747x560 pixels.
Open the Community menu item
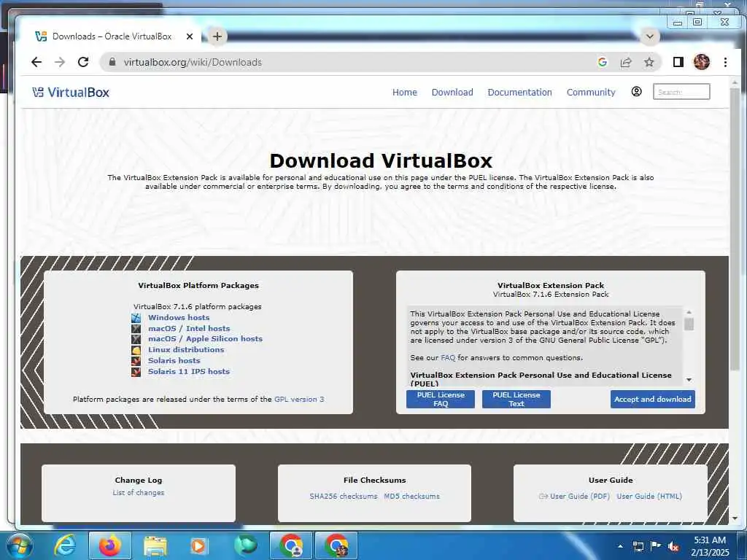tap(591, 92)
